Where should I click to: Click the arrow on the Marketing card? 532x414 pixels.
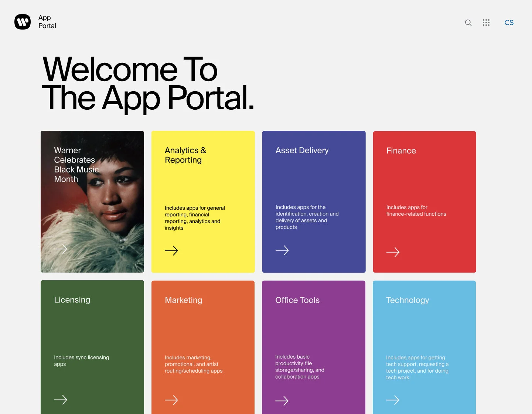coord(171,400)
